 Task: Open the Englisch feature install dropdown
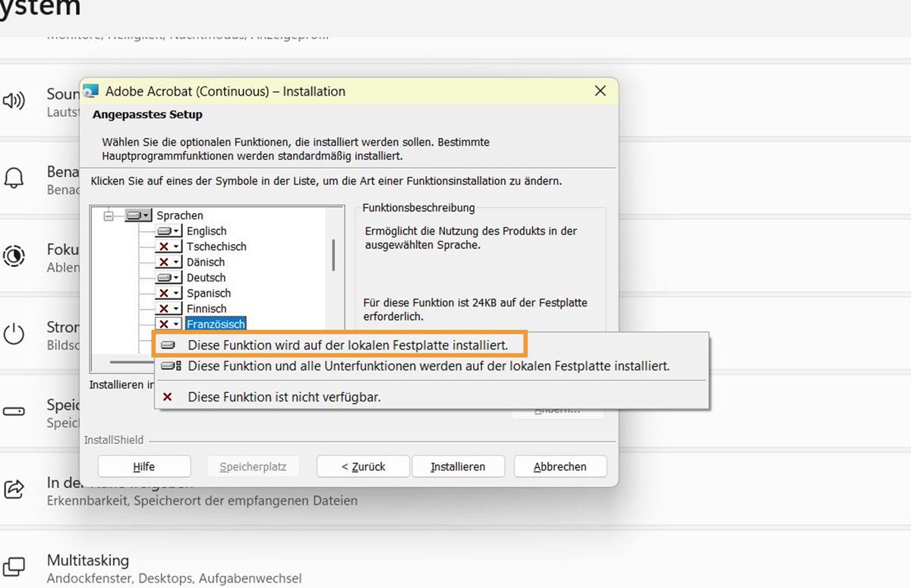click(x=169, y=231)
